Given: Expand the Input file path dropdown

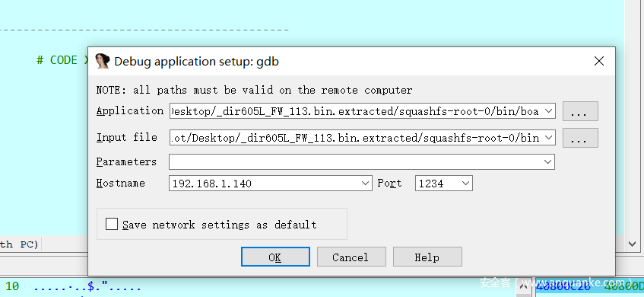Looking at the screenshot, I should (x=548, y=138).
